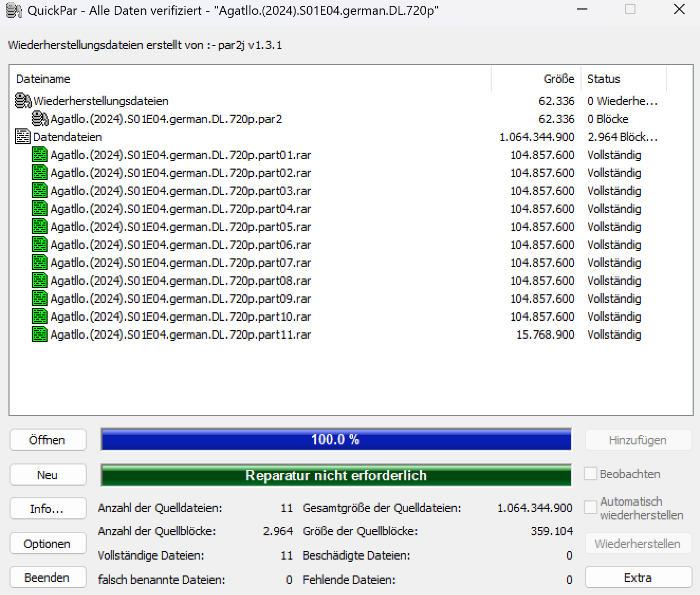Click the green icon of part09.rar
The image size is (700, 595).
click(x=40, y=299)
